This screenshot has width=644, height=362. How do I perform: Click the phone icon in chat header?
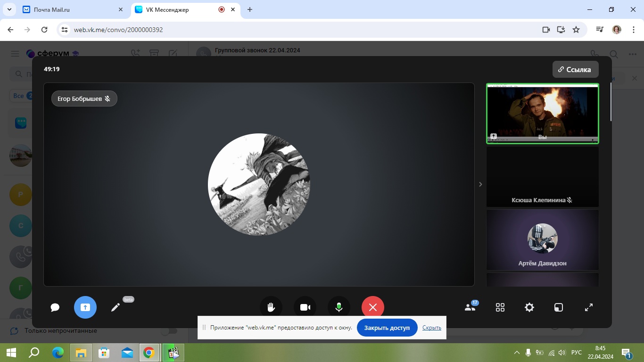click(595, 54)
